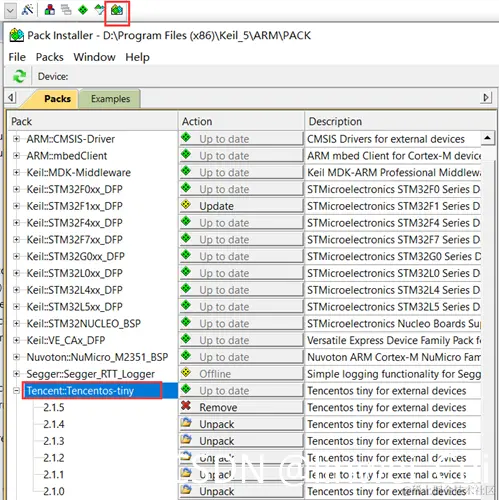Image resolution: width=499 pixels, height=500 pixels.
Task: Expand the Keil::STM32F7xx_DFP pack
Action: (16, 240)
